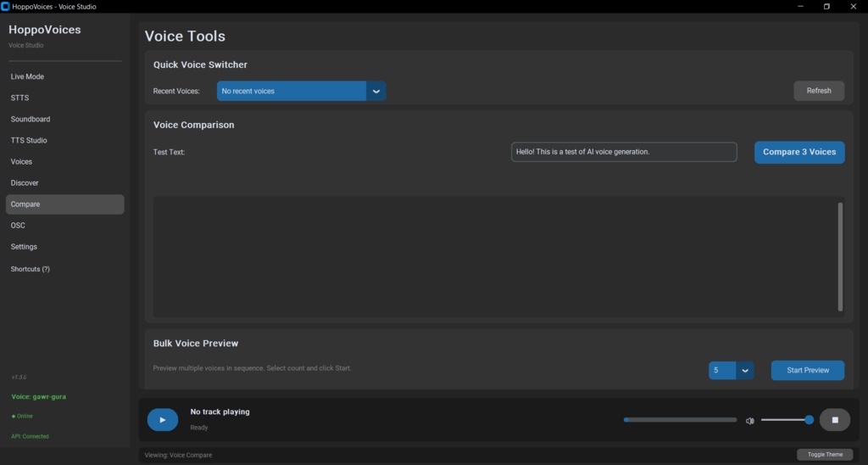Show Shortcuts (?) help
868x465 pixels.
click(x=64, y=269)
